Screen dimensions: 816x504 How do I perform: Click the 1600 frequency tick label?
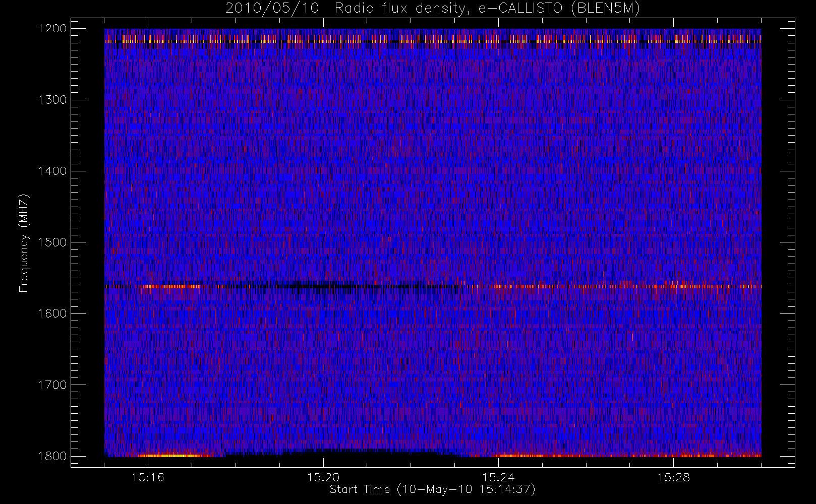pyautogui.click(x=52, y=313)
